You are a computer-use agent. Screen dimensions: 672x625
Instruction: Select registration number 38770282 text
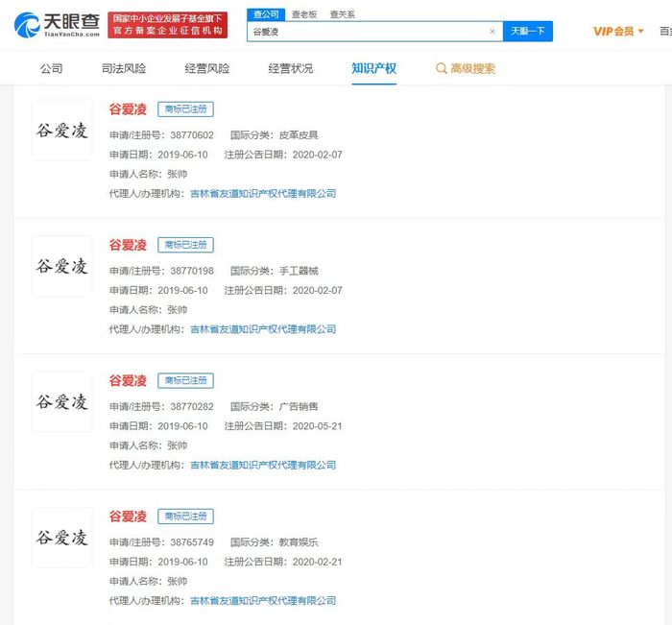192,406
